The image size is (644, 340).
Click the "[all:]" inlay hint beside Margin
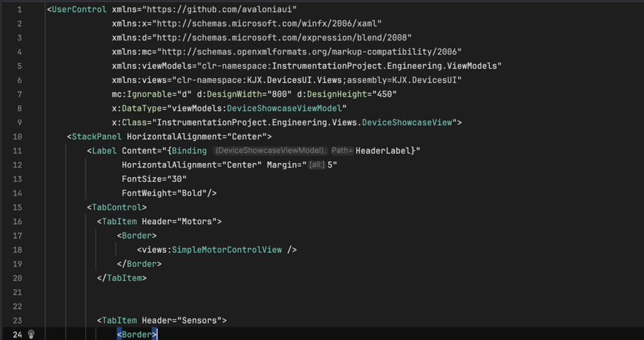point(316,164)
